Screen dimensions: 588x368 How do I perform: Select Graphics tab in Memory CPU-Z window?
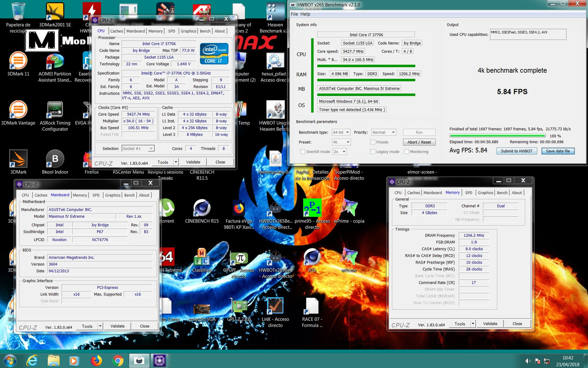[x=486, y=193]
